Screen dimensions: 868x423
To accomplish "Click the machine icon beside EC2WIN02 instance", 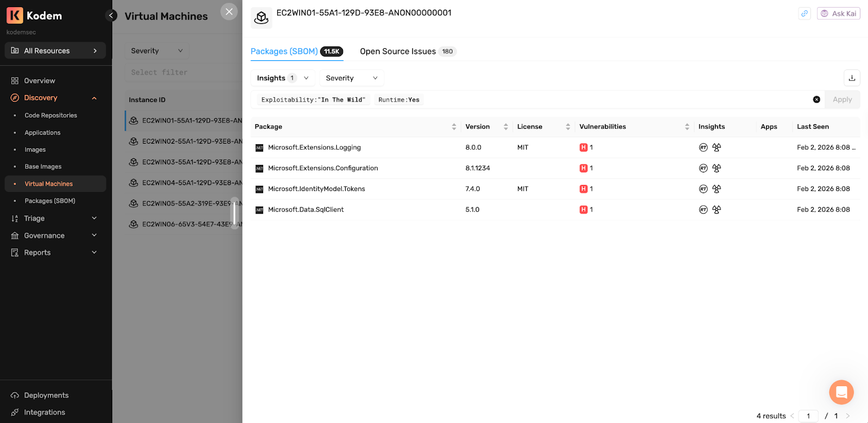I will coord(133,142).
